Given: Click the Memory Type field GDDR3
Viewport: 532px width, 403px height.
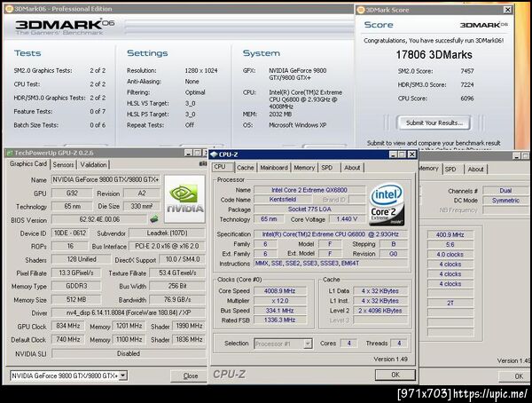Looking at the screenshot, I should coord(76,286).
